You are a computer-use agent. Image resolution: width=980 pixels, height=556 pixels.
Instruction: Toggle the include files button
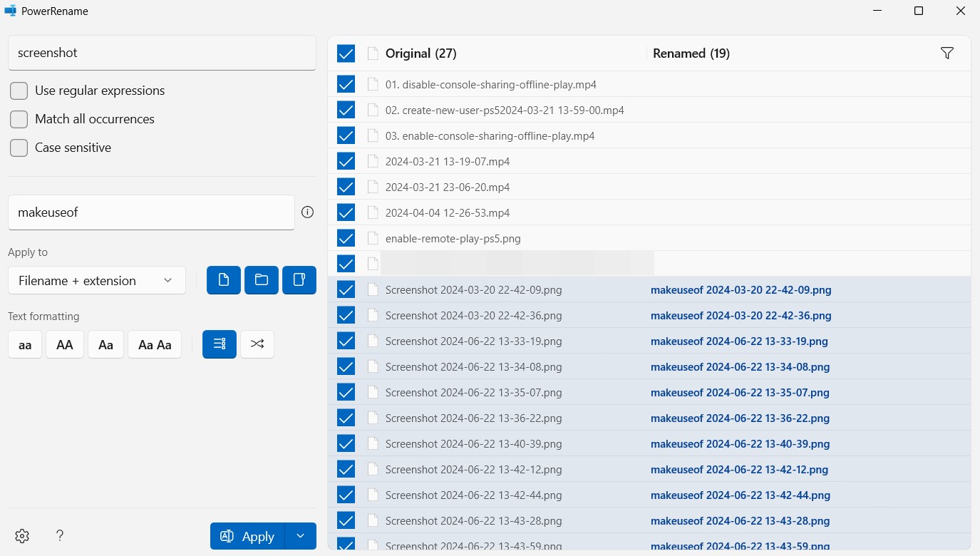point(224,280)
